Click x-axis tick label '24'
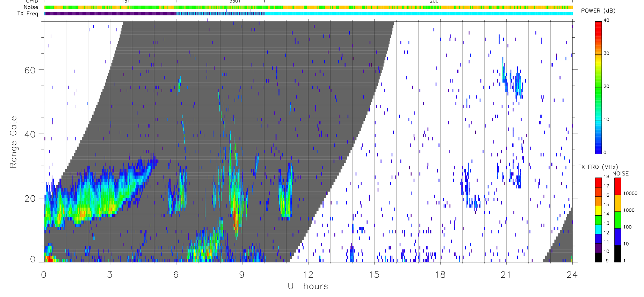This screenshot has height=297, width=644. pyautogui.click(x=572, y=275)
